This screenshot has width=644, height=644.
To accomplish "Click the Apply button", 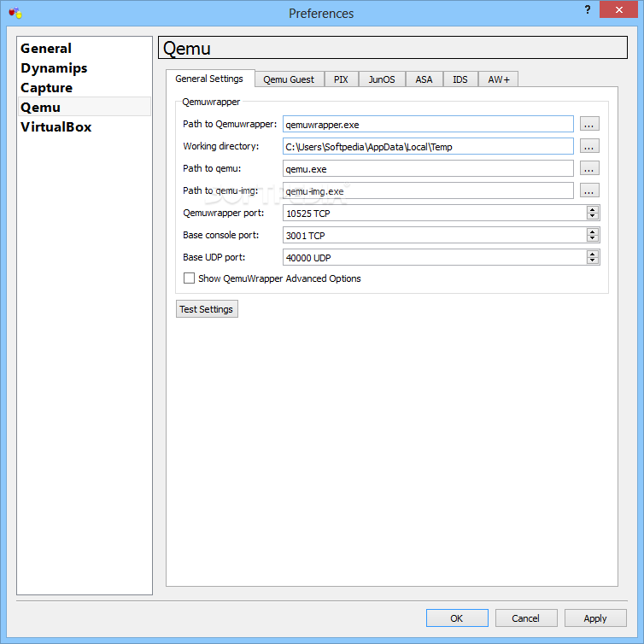I will click(595, 618).
